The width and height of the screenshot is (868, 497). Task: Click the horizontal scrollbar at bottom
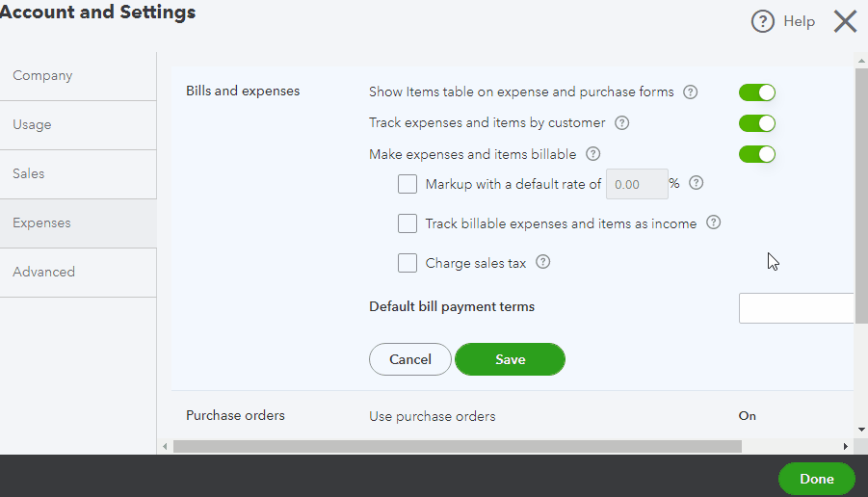pyautogui.click(x=458, y=446)
